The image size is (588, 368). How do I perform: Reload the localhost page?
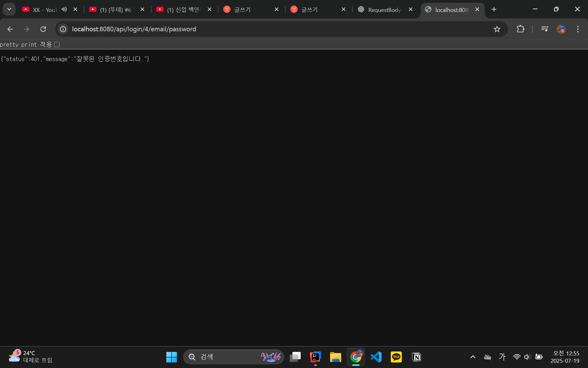[x=43, y=29]
